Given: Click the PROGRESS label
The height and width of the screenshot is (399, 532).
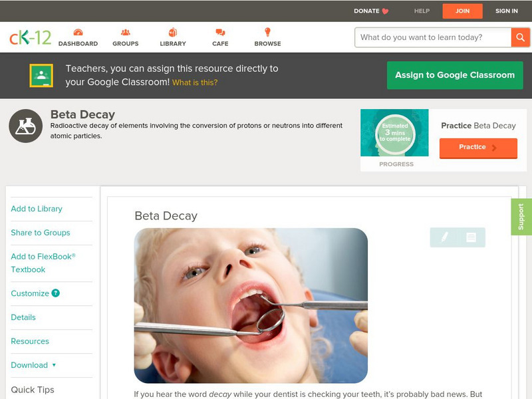Looking at the screenshot, I should [x=396, y=164].
